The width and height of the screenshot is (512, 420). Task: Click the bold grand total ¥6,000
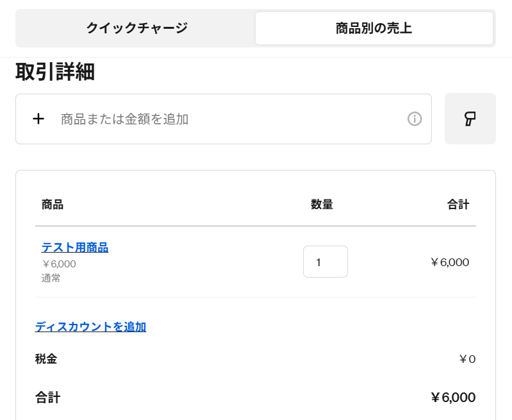click(453, 398)
